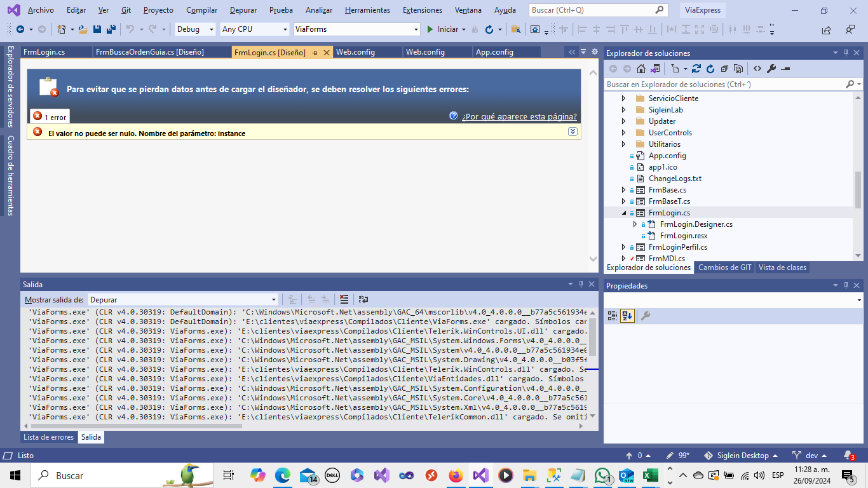This screenshot has height=488, width=868.
Task: Expand the null value error details
Action: 573,132
